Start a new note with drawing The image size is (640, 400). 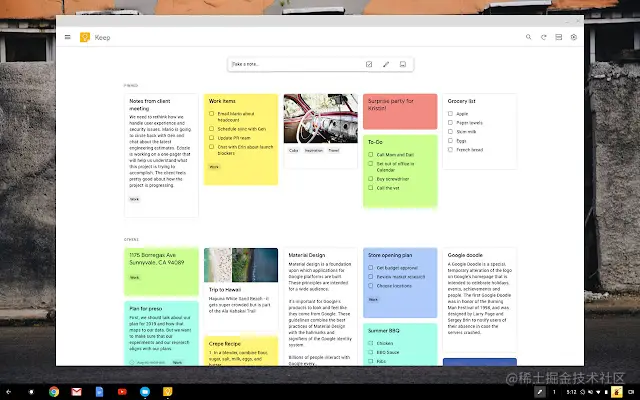click(x=386, y=64)
